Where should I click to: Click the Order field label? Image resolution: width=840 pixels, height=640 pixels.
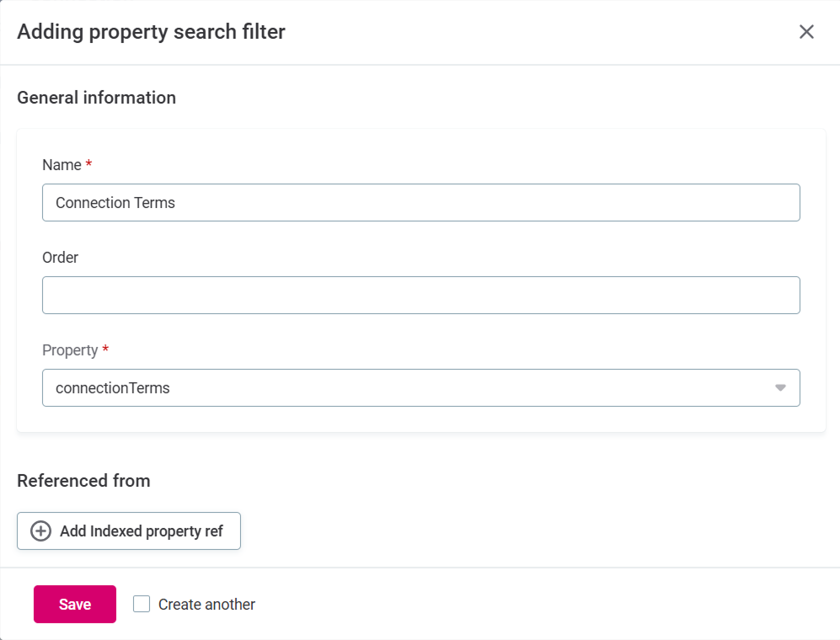(x=60, y=258)
